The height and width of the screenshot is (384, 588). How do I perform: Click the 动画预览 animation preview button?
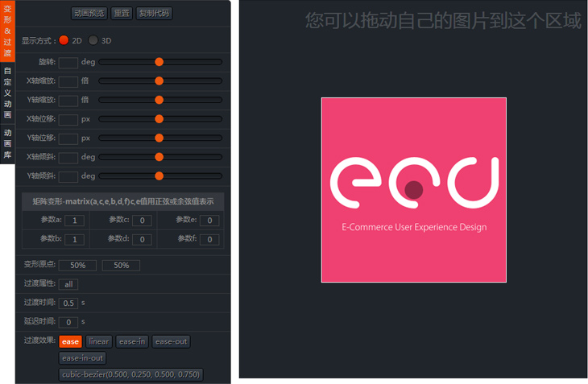click(x=89, y=14)
